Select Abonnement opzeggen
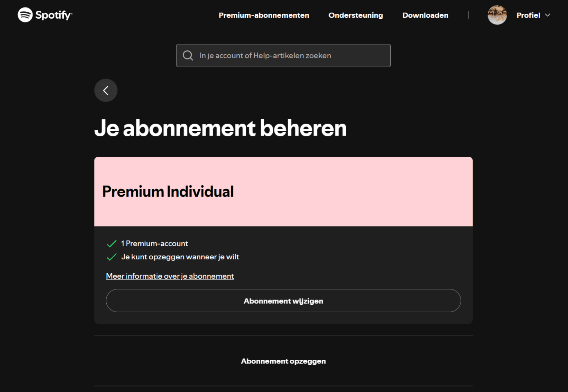 click(x=283, y=361)
